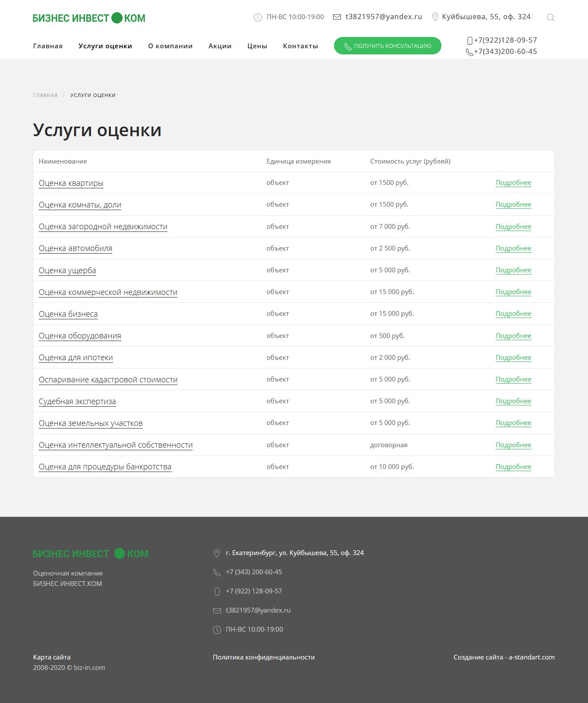
Task: Click header phone +7(343)200-60-45
Action: (505, 52)
